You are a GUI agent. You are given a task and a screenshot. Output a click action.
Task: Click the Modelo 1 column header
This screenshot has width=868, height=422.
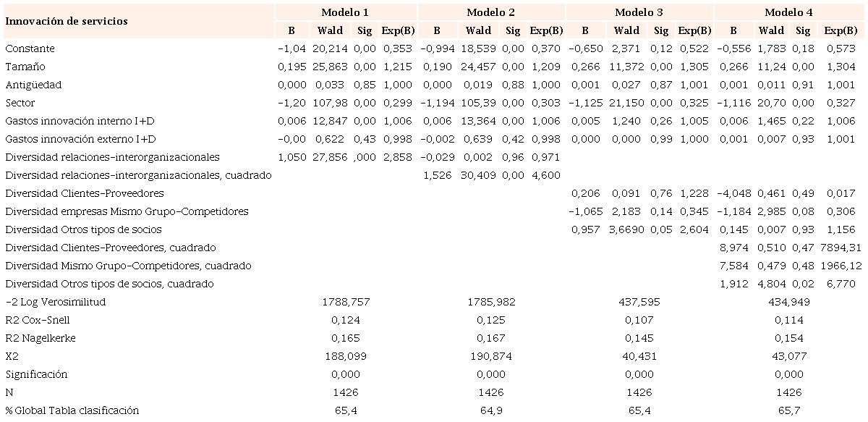(346, 12)
